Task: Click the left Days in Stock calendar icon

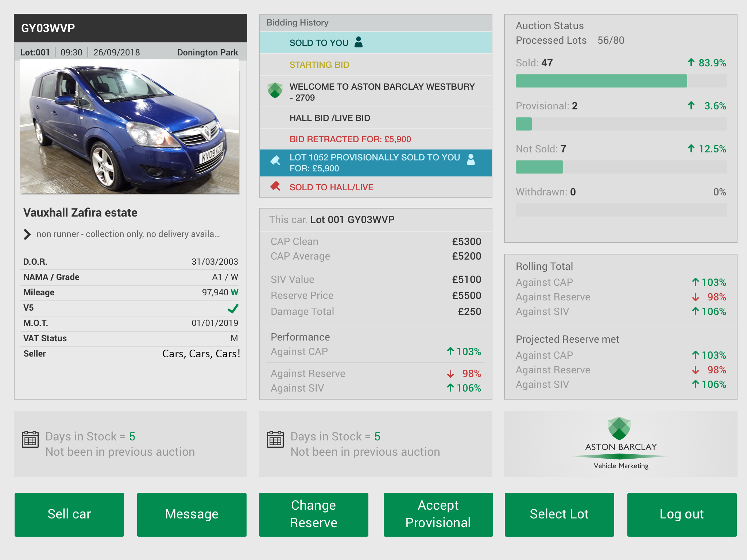Action: point(30,439)
